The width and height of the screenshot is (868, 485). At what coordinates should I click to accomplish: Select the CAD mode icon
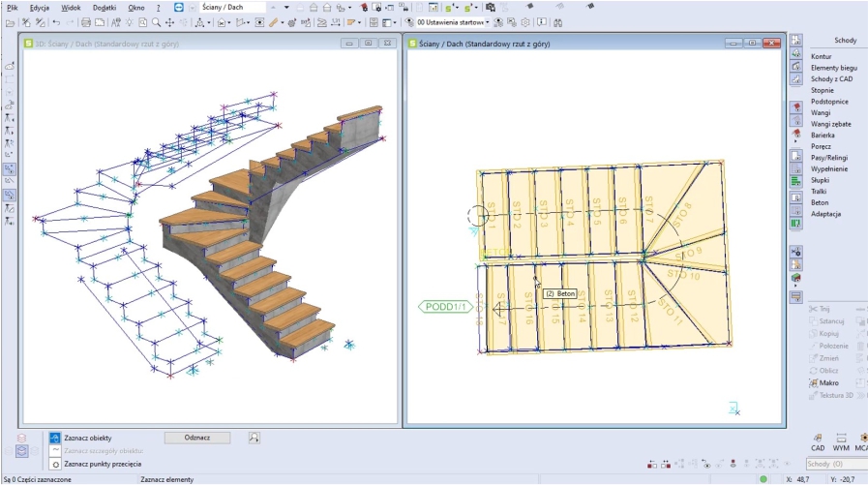tap(818, 438)
